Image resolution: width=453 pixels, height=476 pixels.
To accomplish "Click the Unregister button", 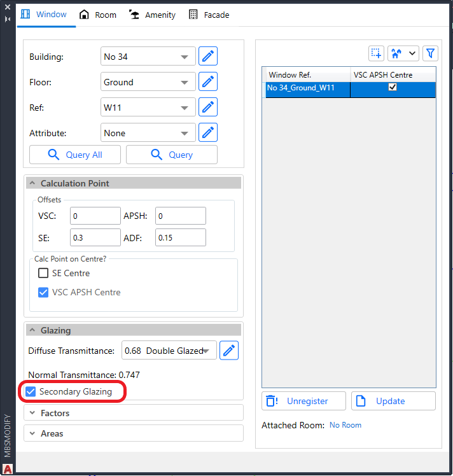I will pyautogui.click(x=303, y=401).
